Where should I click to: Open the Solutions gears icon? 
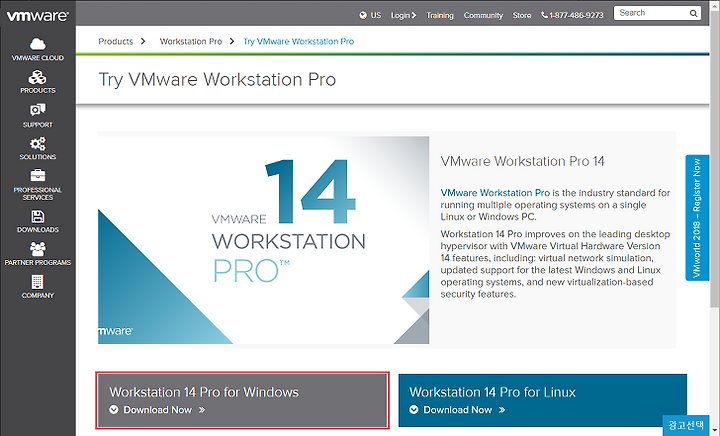[x=38, y=144]
